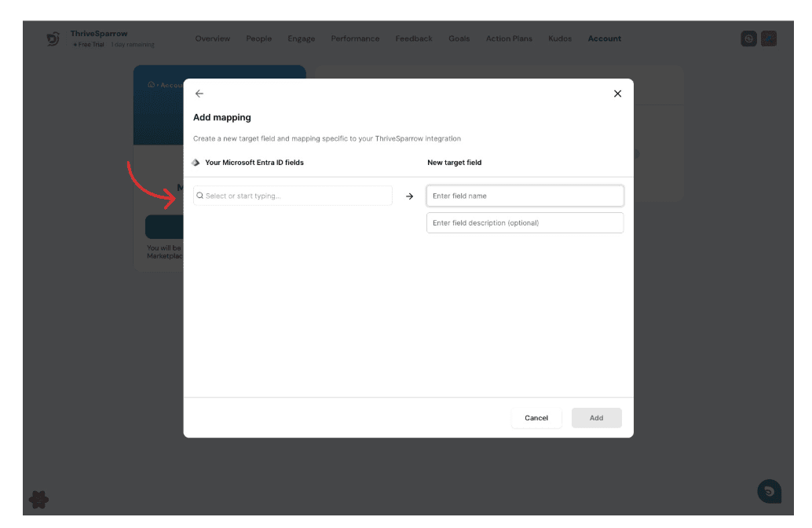Click the sync icon in top bar
Screen dimensions: 812x528
click(x=749, y=38)
